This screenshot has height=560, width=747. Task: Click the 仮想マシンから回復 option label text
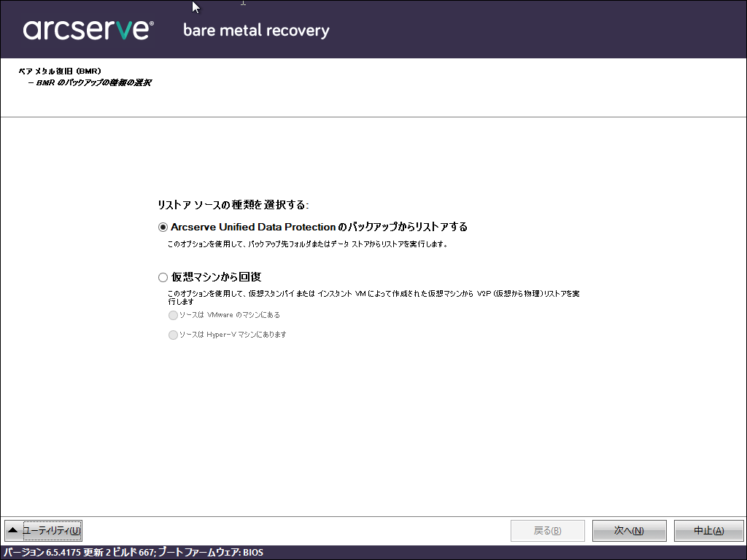216,277
